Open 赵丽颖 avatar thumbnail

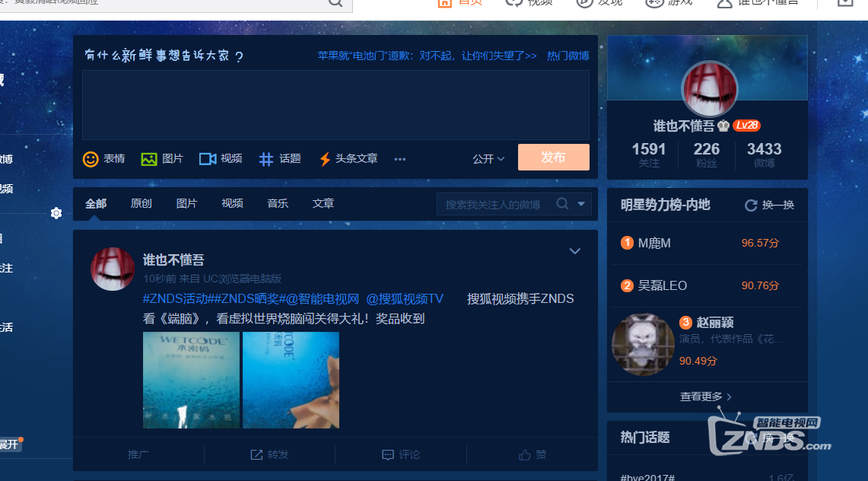[x=643, y=345]
